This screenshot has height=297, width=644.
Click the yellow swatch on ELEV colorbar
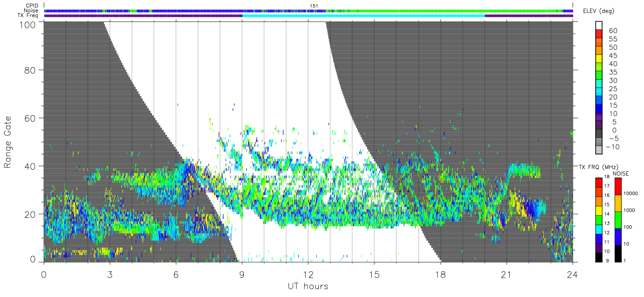tap(599, 59)
